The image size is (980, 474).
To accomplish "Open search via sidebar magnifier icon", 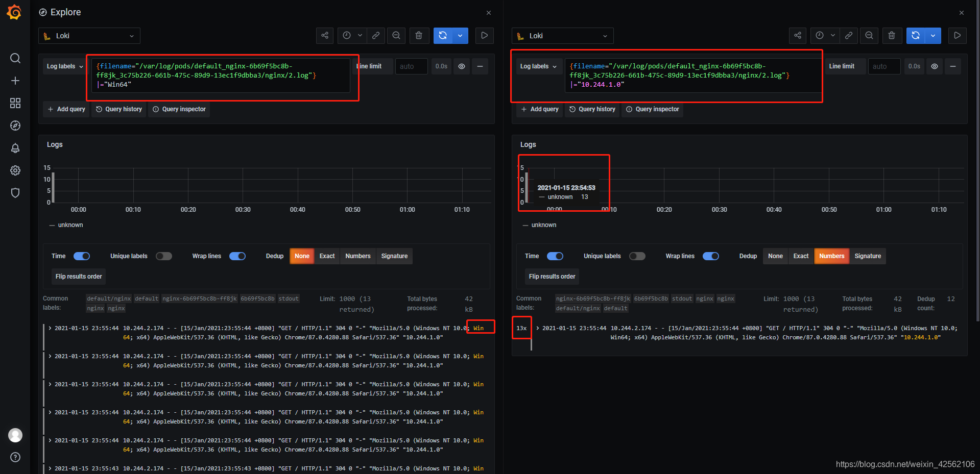I will (15, 58).
